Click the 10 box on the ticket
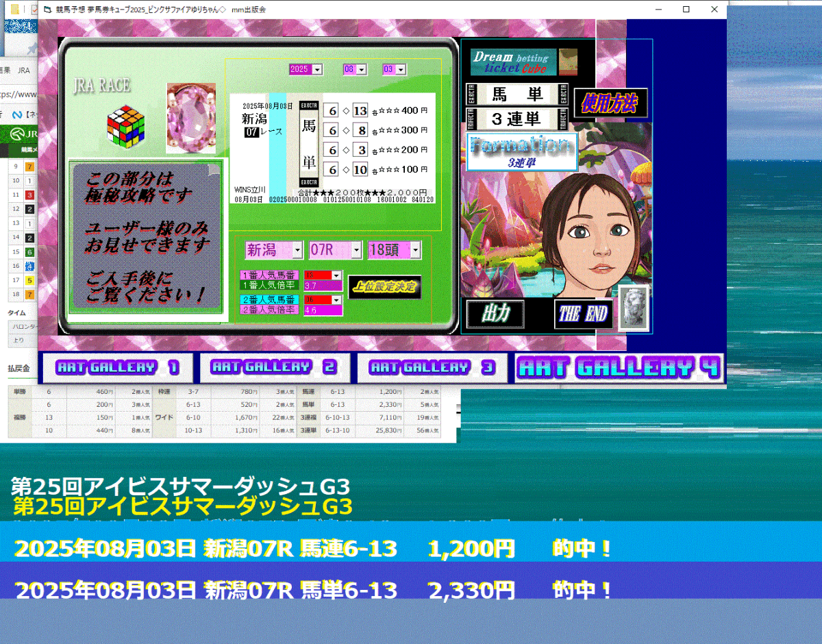Screen dimensions: 822x644 [x=361, y=170]
